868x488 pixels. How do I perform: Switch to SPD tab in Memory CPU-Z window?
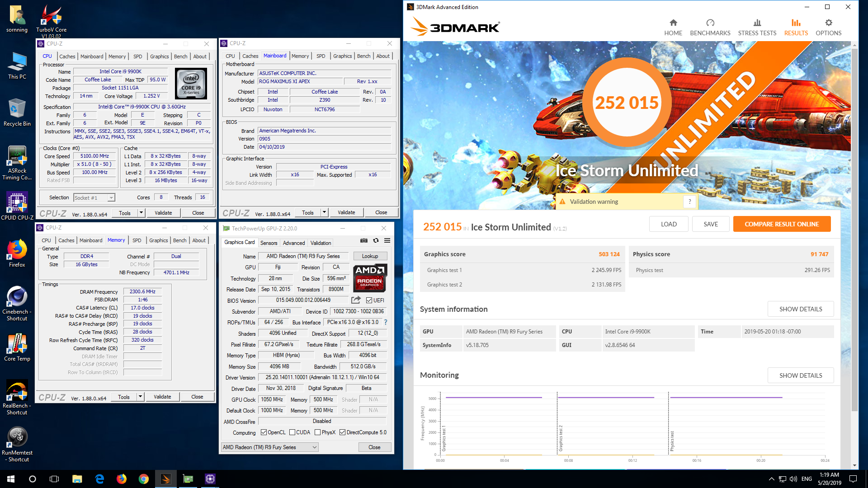(x=137, y=240)
